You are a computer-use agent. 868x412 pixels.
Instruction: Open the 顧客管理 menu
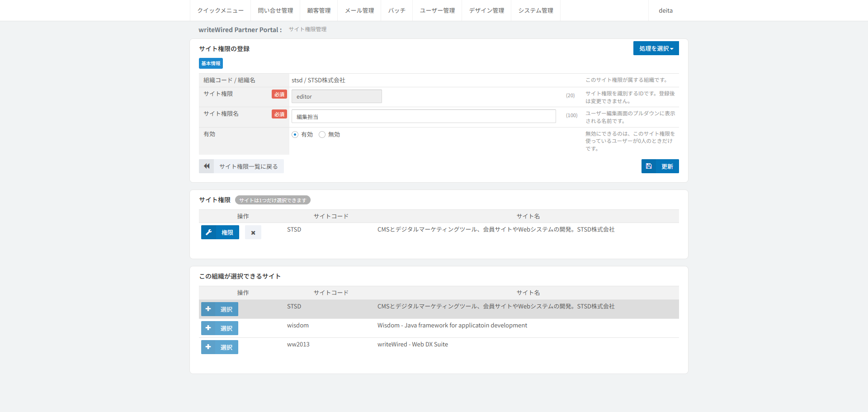319,10
